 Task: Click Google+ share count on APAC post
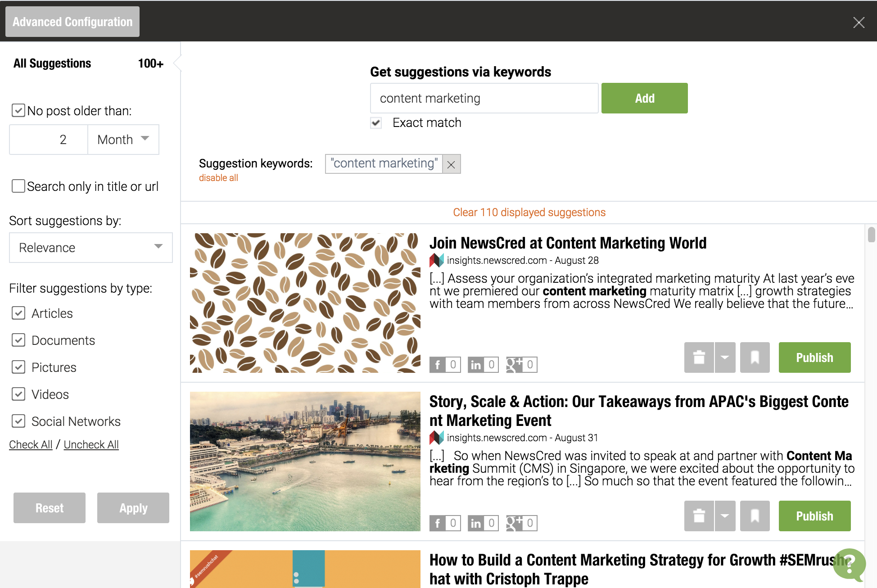pyautogui.click(x=522, y=523)
